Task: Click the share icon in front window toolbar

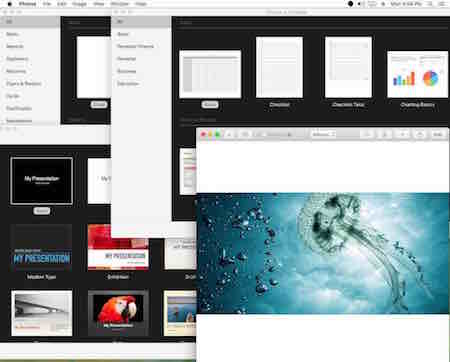Action: tap(420, 134)
